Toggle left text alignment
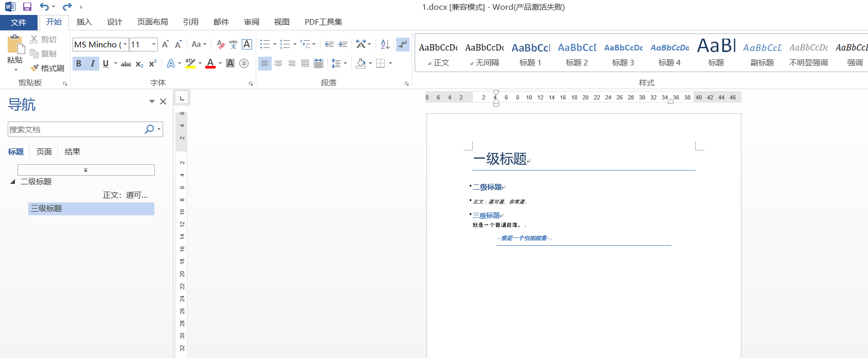The height and width of the screenshot is (358, 868). point(264,63)
